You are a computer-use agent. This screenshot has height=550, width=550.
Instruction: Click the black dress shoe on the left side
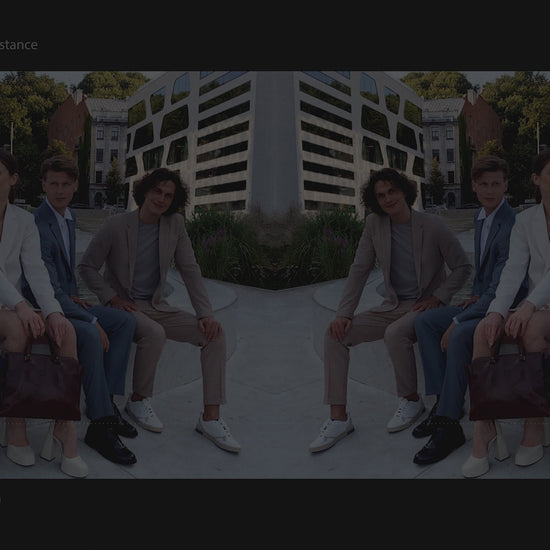click(109, 445)
